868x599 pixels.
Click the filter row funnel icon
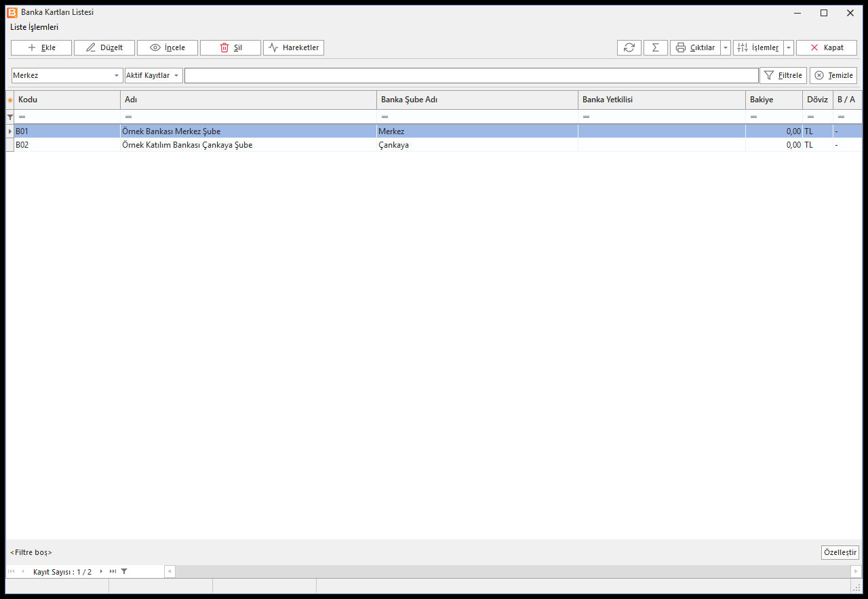10,117
